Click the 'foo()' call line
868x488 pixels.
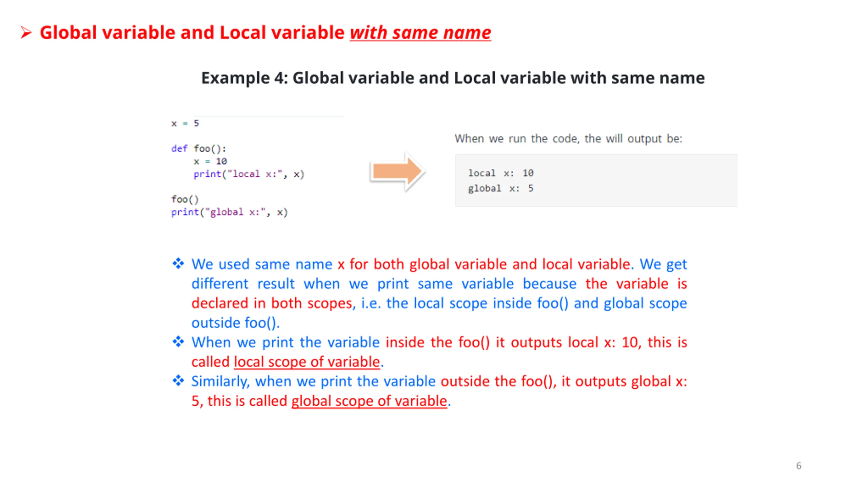(x=185, y=199)
